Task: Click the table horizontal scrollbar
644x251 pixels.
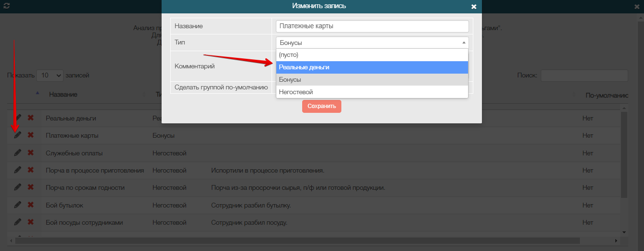Action: (x=297, y=240)
